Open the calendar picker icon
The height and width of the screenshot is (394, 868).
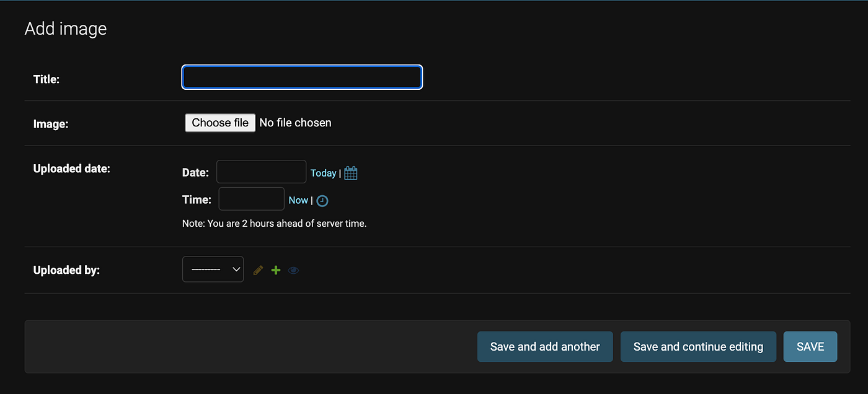350,172
